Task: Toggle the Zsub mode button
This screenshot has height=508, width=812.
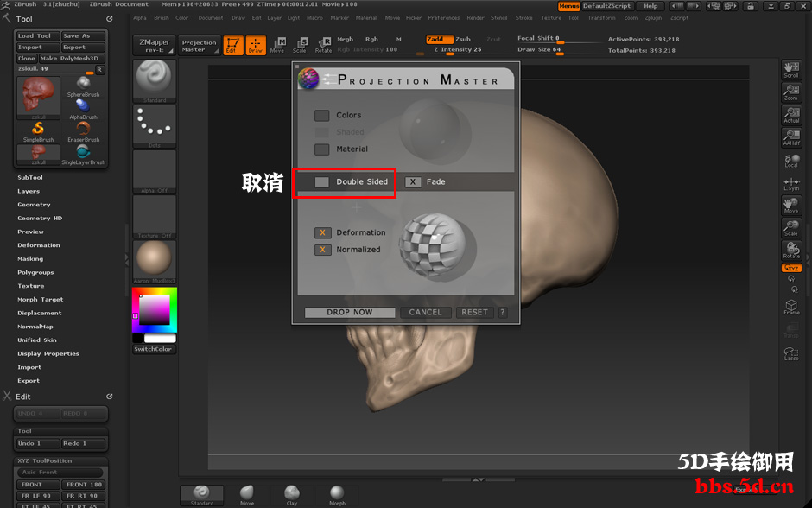Action: 463,40
